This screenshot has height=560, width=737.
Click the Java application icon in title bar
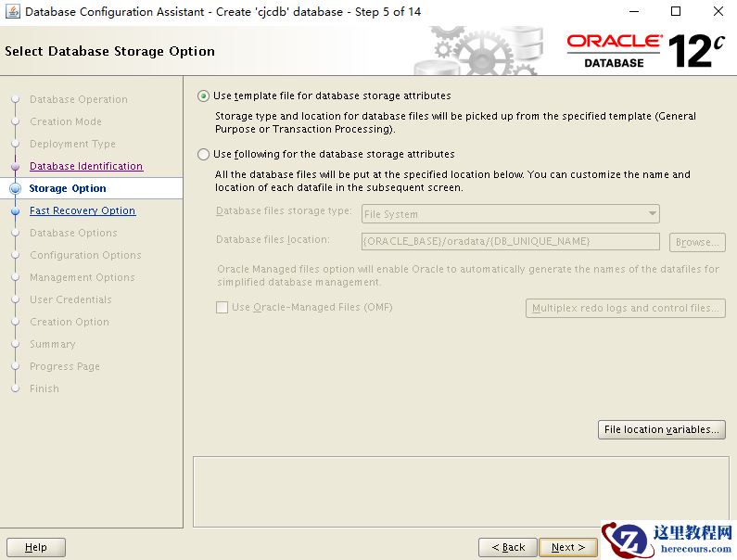(13, 11)
